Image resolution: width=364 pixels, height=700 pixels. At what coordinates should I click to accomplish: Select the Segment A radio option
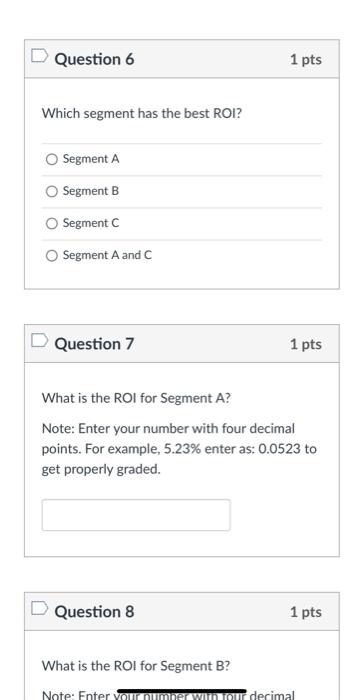(52, 159)
